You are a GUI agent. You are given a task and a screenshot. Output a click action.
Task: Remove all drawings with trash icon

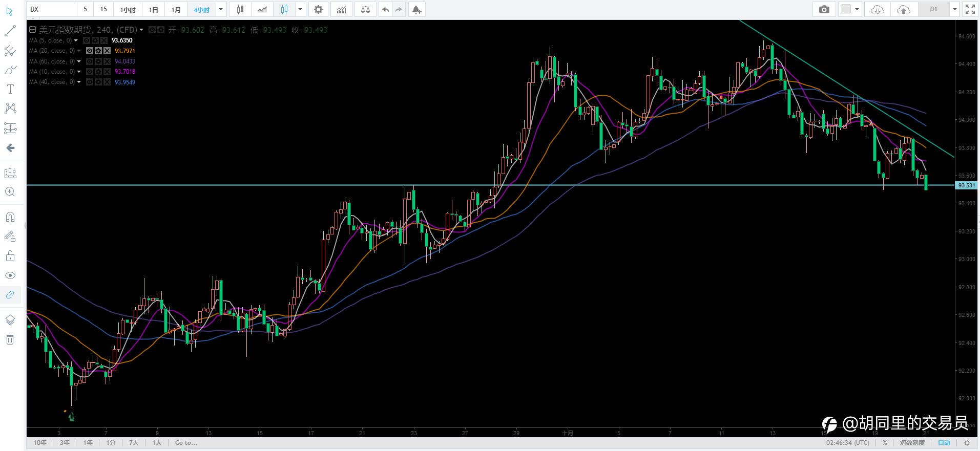(10, 339)
